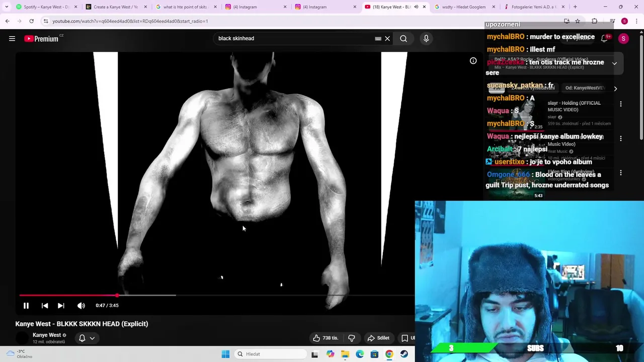Clear the black skinhead search text
The width and height of the screenshot is (644, 362).
click(387, 39)
